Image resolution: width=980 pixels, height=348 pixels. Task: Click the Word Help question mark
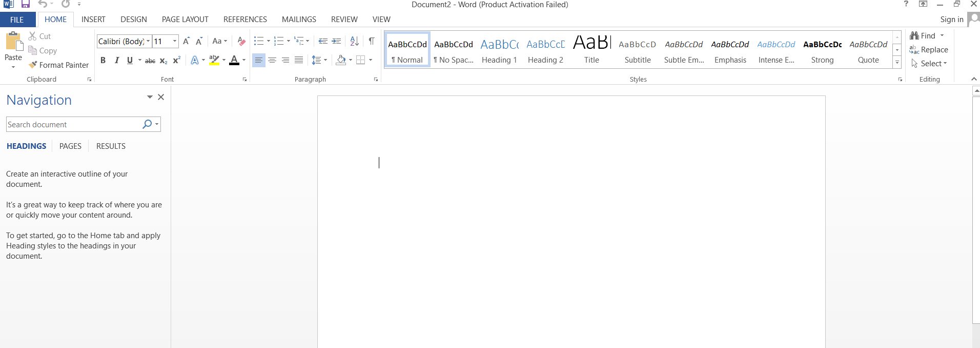(906, 4)
